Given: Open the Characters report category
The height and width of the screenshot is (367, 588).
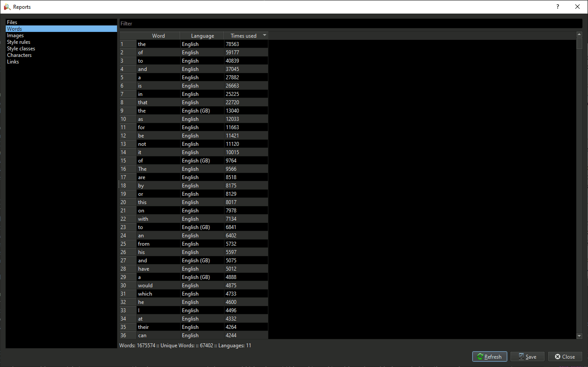Looking at the screenshot, I should point(61,55).
